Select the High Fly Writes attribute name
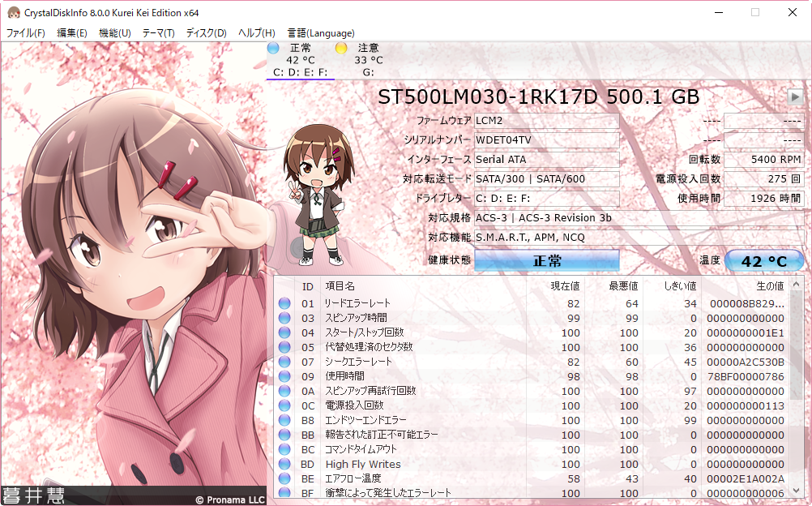 pyautogui.click(x=363, y=464)
